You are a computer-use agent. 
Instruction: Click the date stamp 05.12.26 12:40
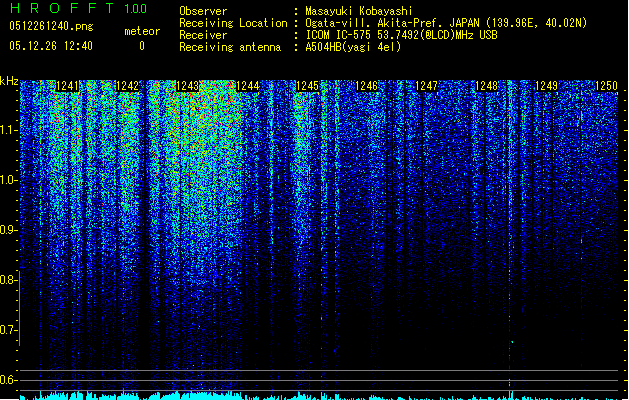(x=51, y=46)
